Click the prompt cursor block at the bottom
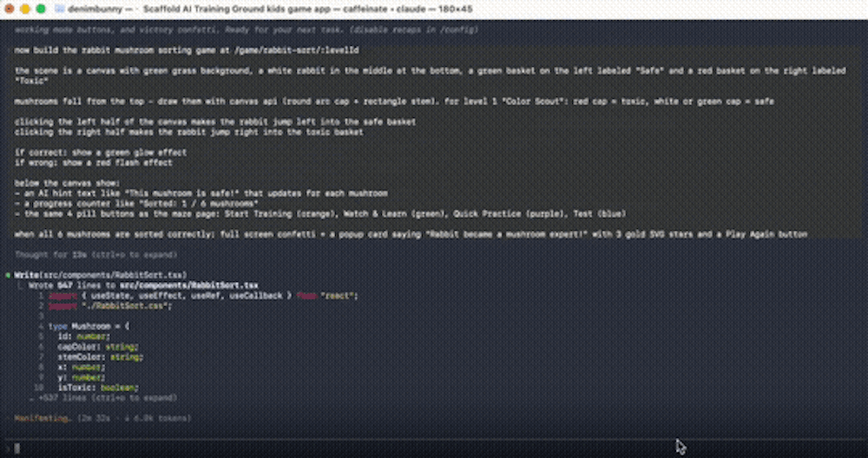This screenshot has height=458, width=868. pyautogui.click(x=17, y=448)
